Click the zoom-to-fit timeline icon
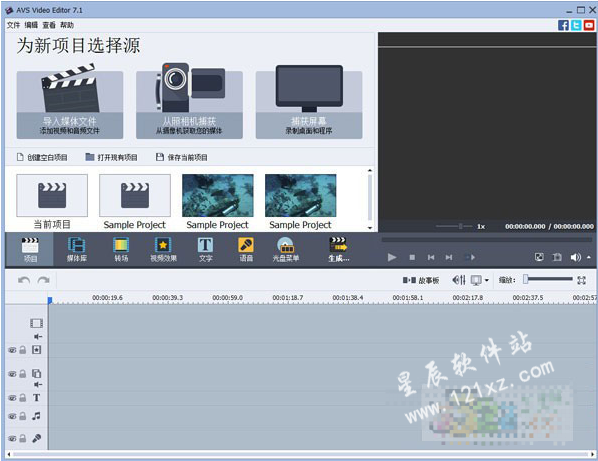The image size is (598, 461). click(582, 280)
